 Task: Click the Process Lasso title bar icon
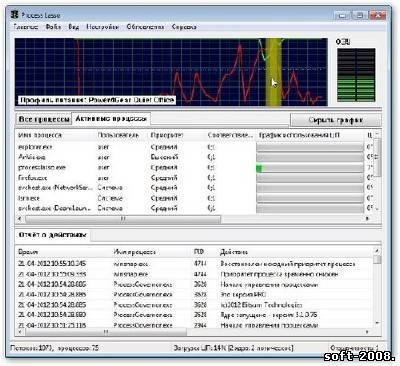(14, 15)
